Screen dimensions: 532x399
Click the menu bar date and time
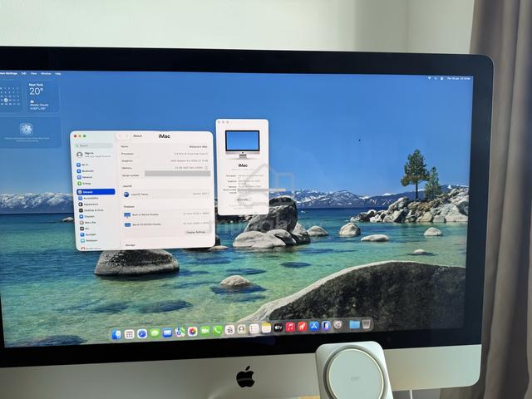[x=458, y=78]
